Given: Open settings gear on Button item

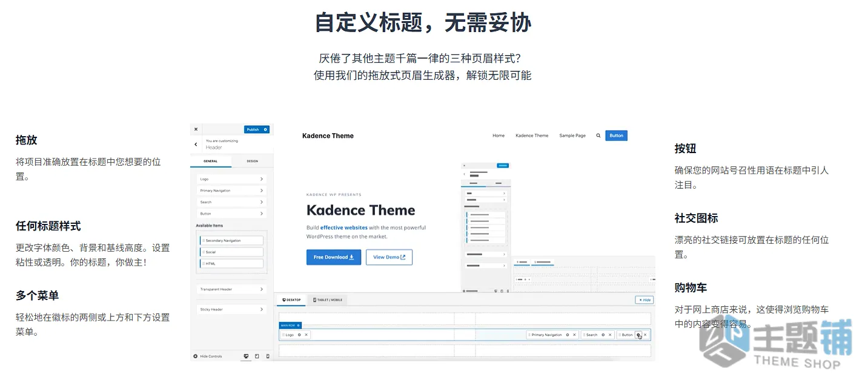Looking at the screenshot, I should [638, 335].
